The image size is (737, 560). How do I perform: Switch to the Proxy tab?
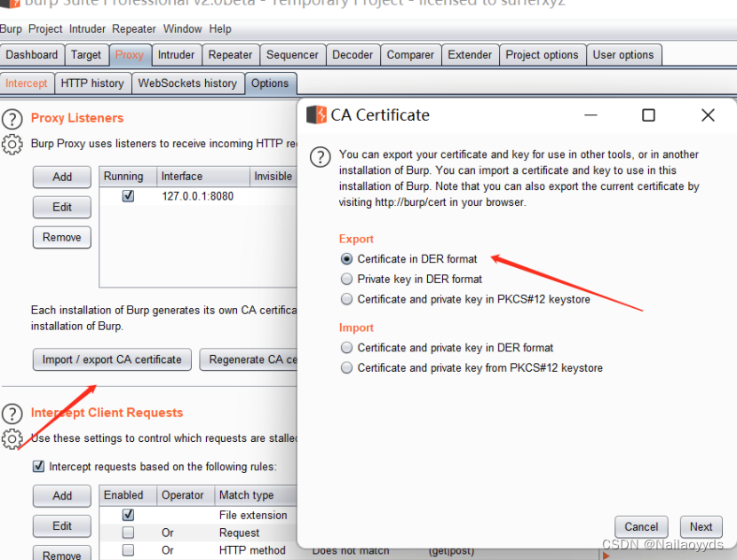coord(130,55)
